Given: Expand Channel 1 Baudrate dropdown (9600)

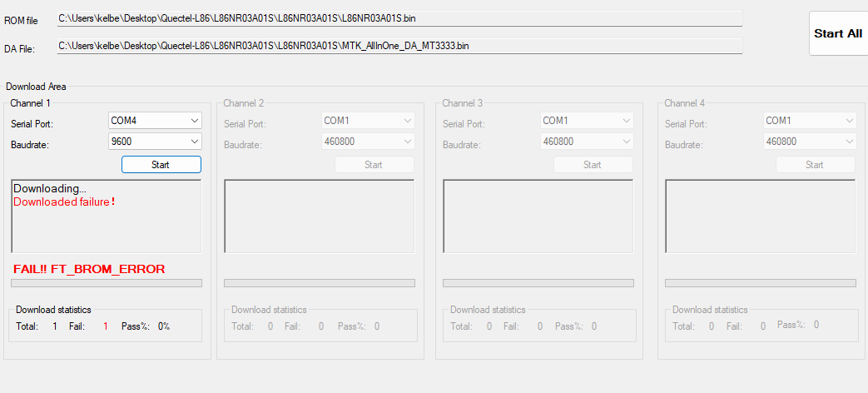Looking at the screenshot, I should (155, 142).
